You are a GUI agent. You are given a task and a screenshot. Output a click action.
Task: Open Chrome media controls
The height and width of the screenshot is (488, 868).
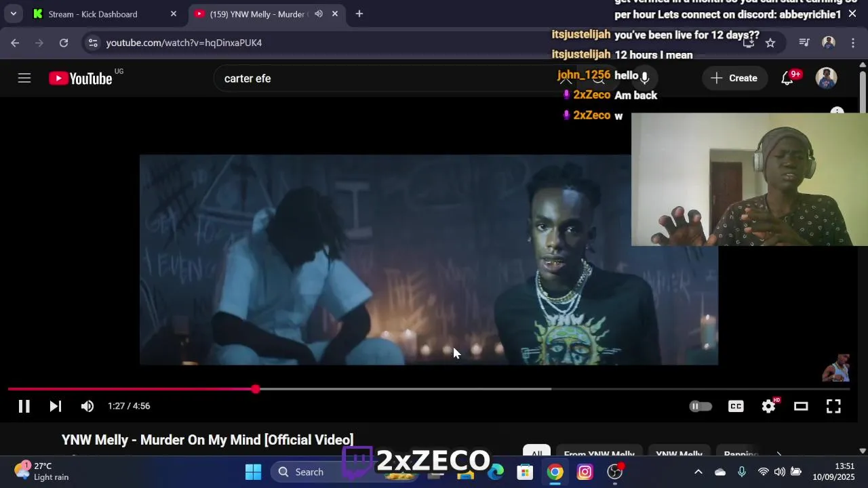[804, 43]
